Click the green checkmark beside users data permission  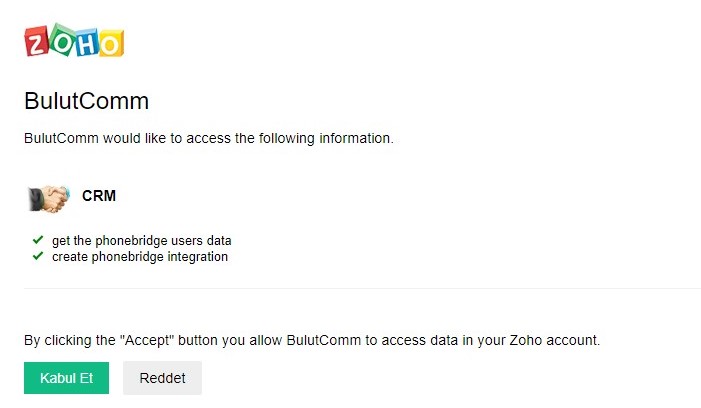[x=38, y=240]
